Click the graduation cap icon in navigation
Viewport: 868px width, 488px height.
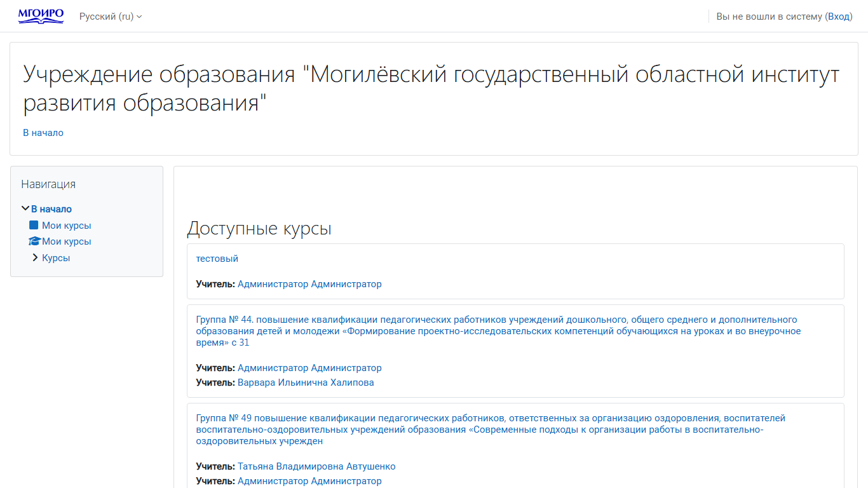pos(34,241)
